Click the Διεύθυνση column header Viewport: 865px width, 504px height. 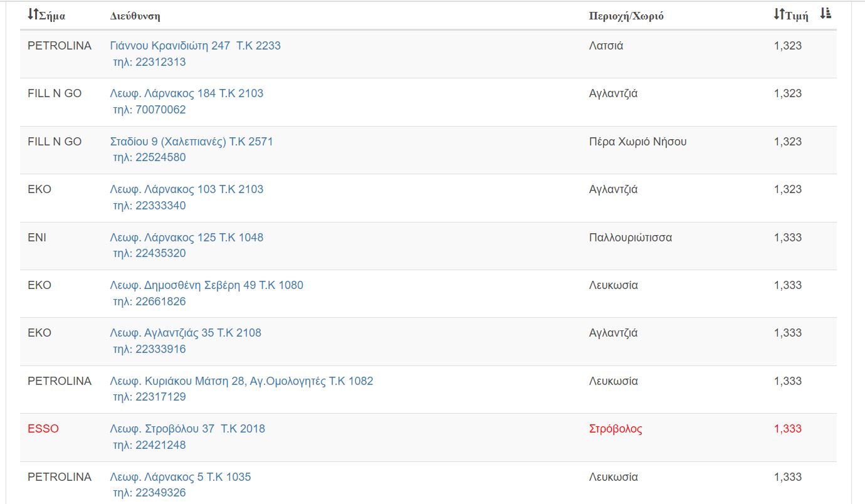tap(135, 16)
